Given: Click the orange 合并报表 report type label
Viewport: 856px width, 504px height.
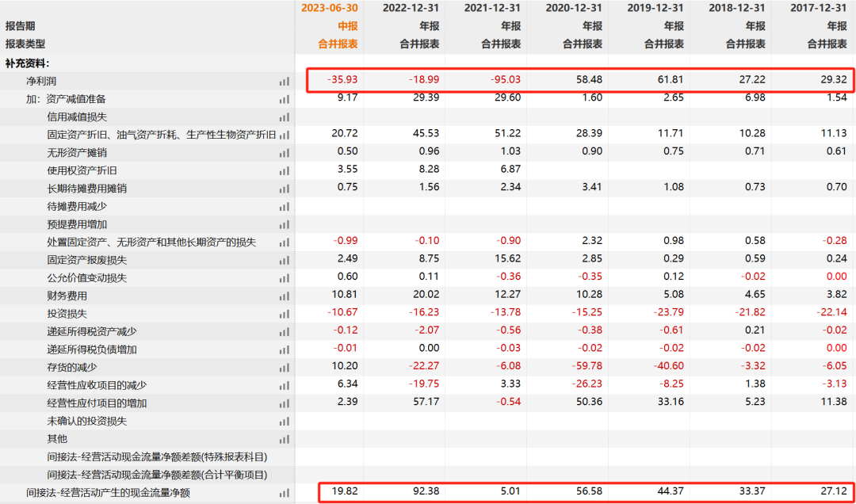Looking at the screenshot, I should pyautogui.click(x=338, y=44).
